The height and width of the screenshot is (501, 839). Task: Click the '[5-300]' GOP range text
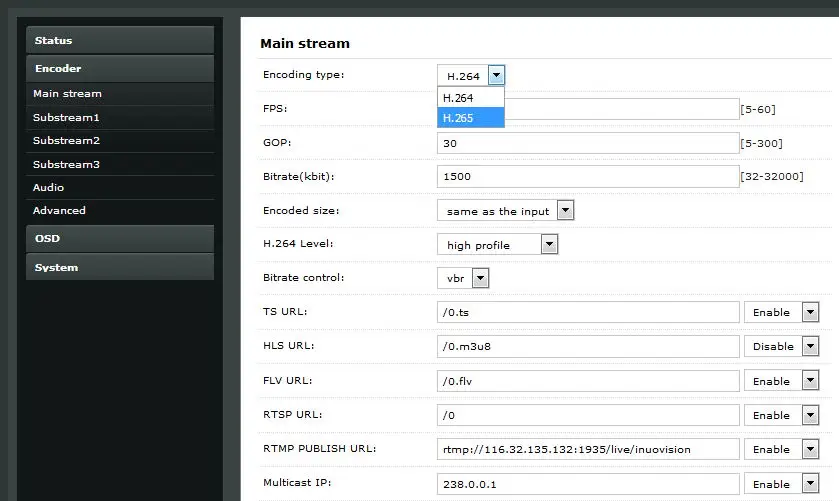761,143
